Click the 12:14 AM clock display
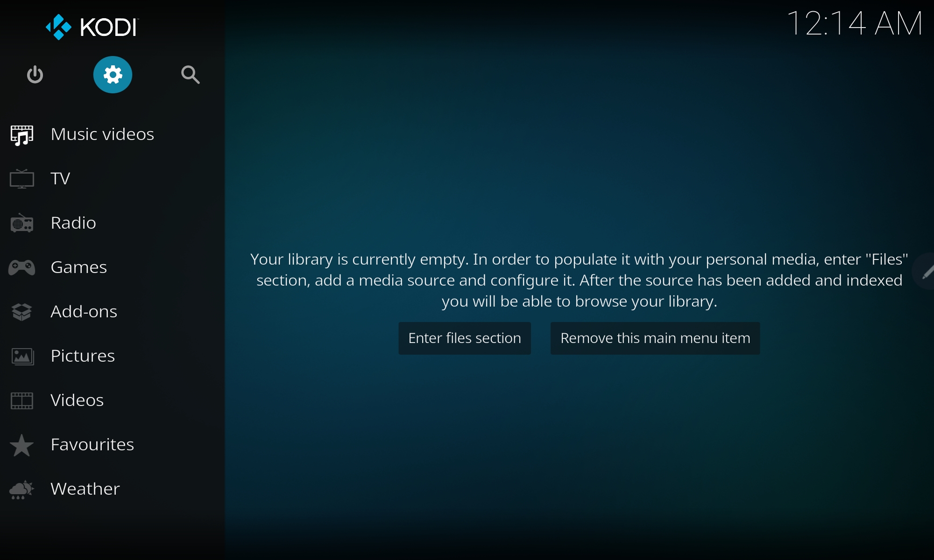The width and height of the screenshot is (934, 560). [x=854, y=23]
